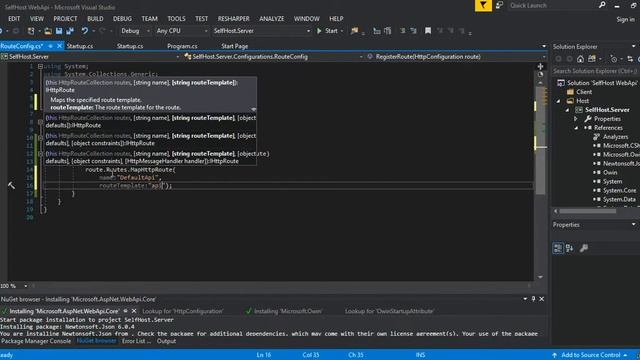This screenshot has width=640, height=360.
Task: Open the PROJECT menu
Action: [x=65, y=19]
